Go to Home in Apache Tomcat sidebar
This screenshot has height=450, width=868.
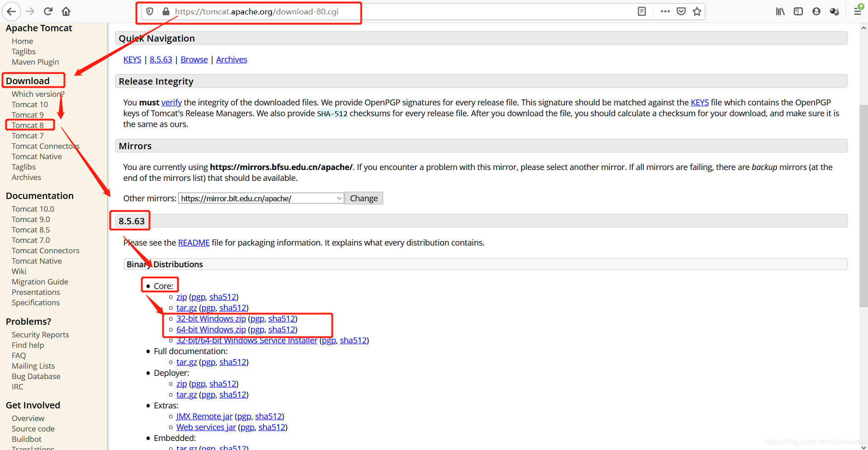[x=22, y=41]
